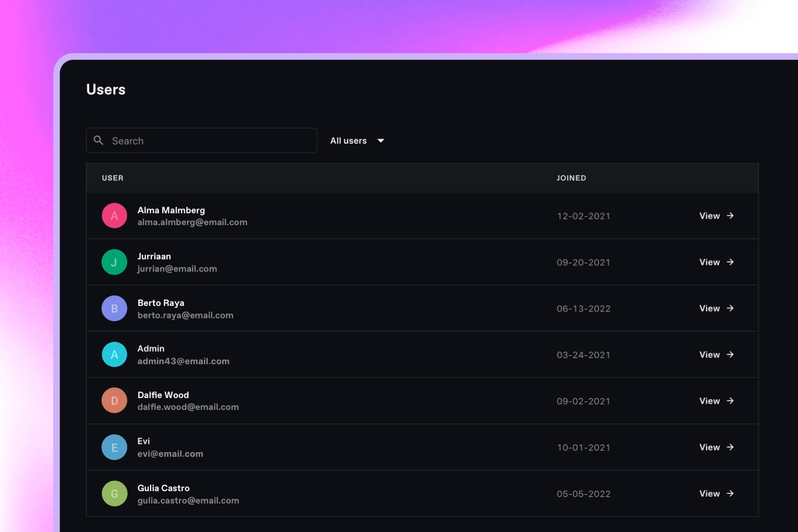
Task: Click email evi@email.com
Action: 170,454
